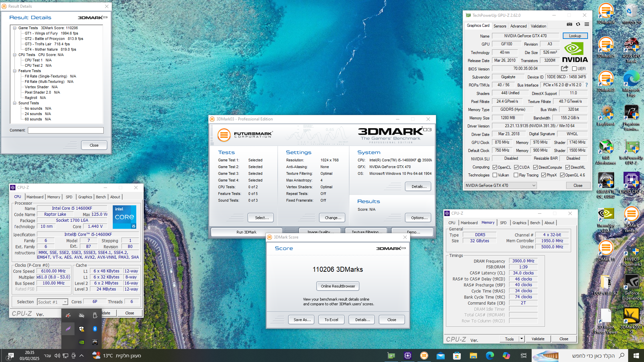This screenshot has height=362, width=644.
Task: Click the BIOS export share icon in GPU-Z
Action: tap(564, 68)
